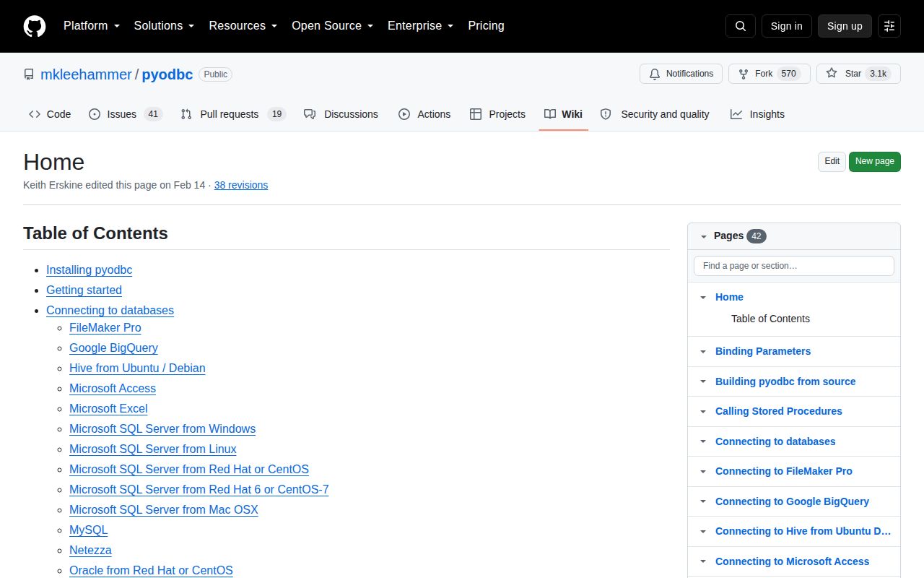Open Microsoft SQL Server from Linux link
This screenshot has width=924, height=578.
tap(153, 449)
